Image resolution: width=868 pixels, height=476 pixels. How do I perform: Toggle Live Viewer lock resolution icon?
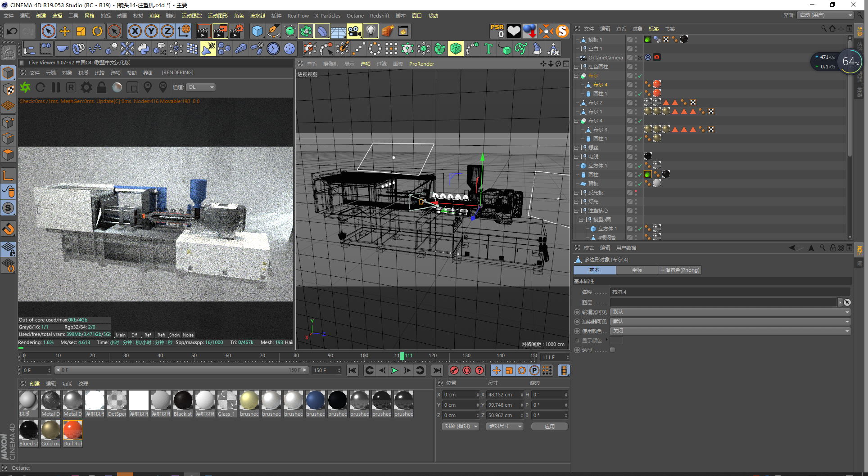[102, 87]
